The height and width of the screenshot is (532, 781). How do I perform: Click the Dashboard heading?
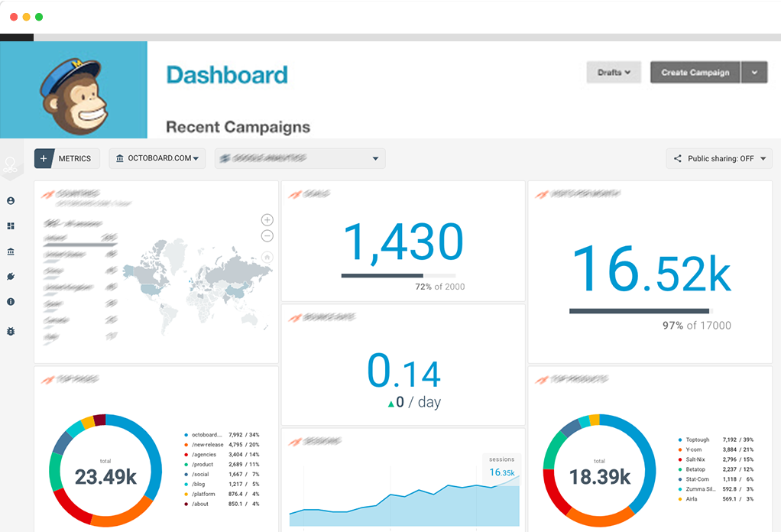point(227,75)
